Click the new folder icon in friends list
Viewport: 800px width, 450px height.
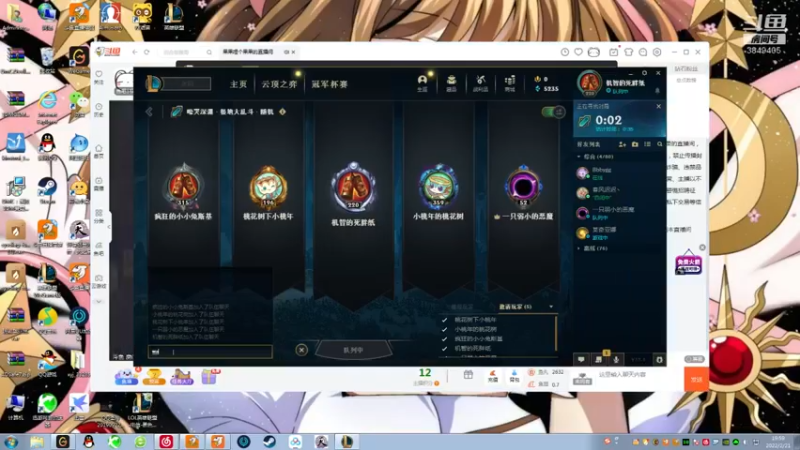(x=635, y=144)
